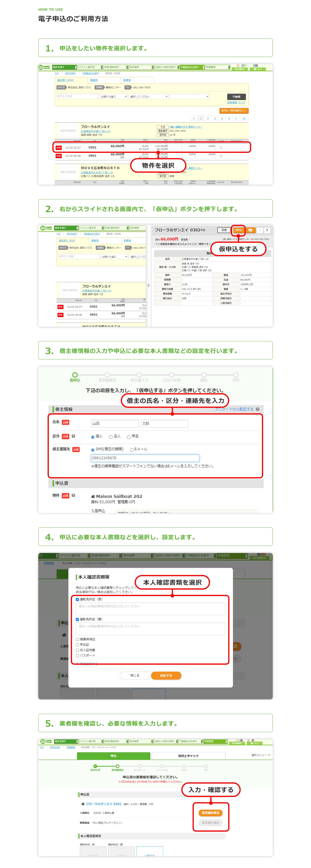Open 新規/更新物件 dropdown in step 1 menu bar

116,67
